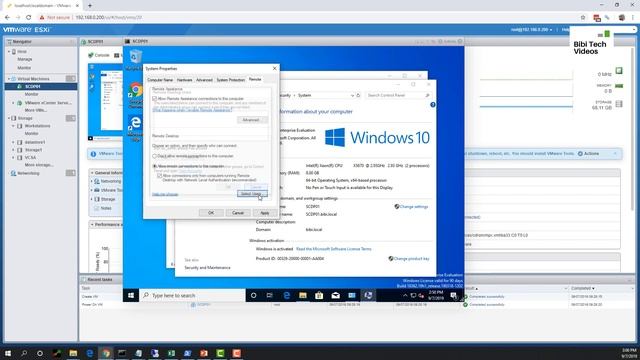Expand the datastore1 tree node
Image resolution: width=640 pixels, height=360 pixels.
click(13, 142)
